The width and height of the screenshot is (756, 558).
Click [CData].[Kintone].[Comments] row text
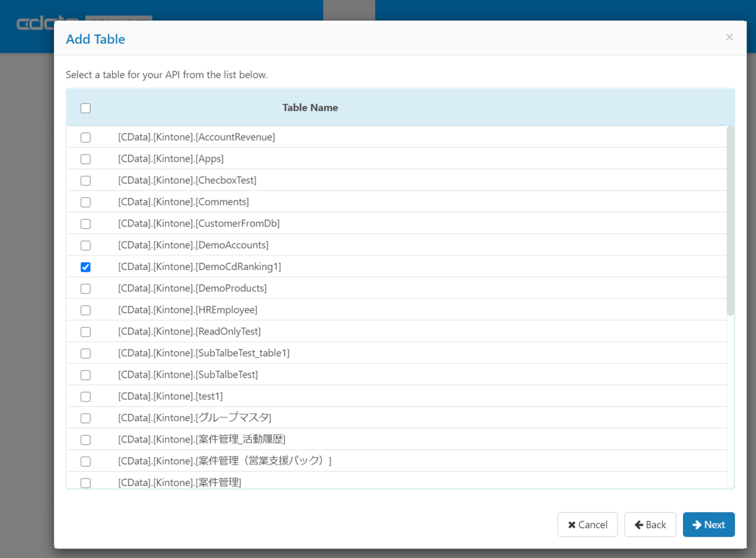tap(183, 202)
